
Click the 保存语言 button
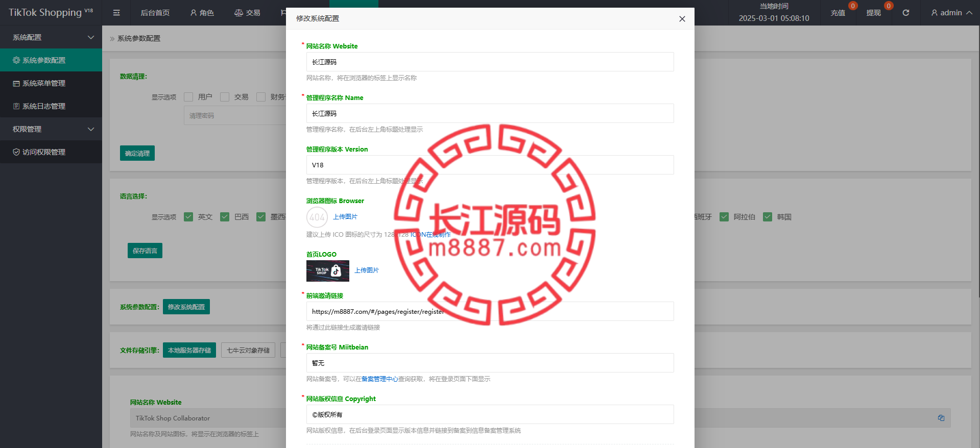tap(145, 251)
